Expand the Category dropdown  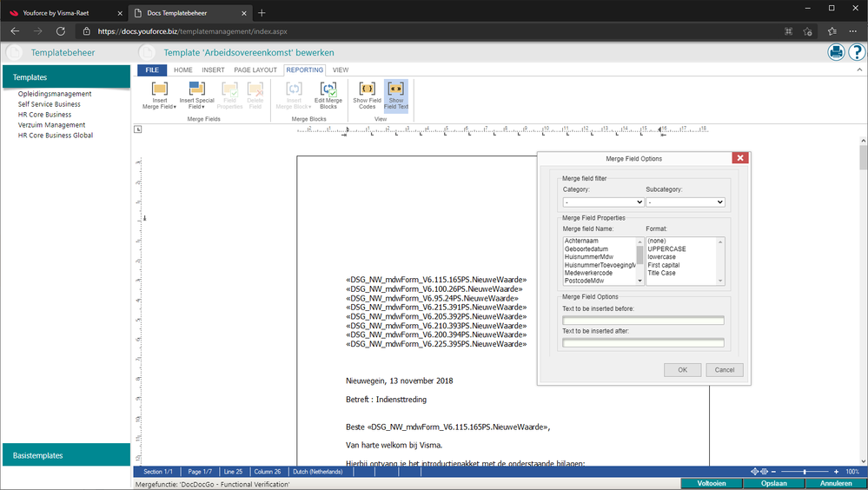(x=603, y=202)
